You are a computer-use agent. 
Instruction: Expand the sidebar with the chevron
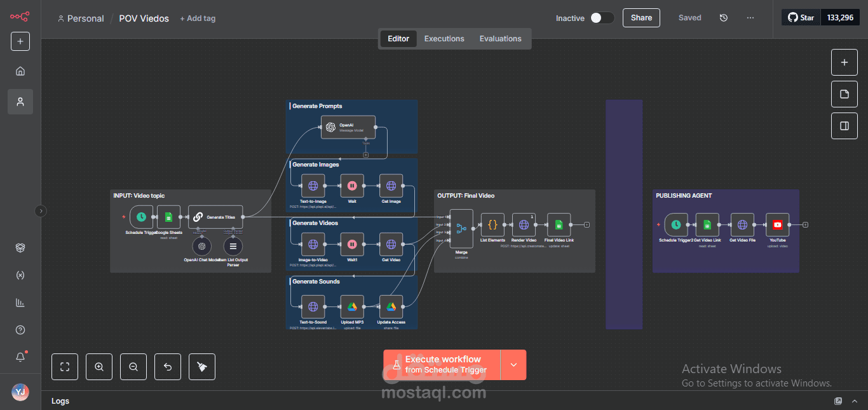[41, 211]
